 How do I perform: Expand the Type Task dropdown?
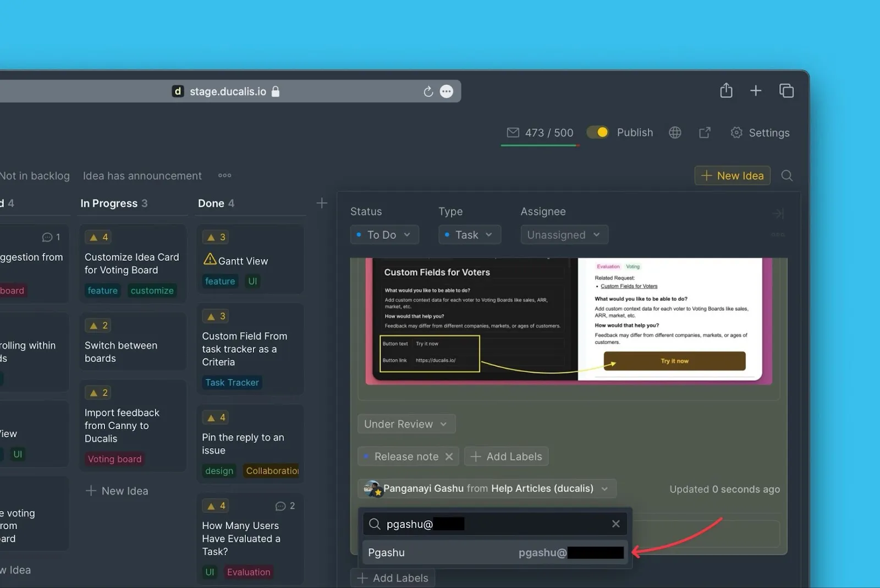469,235
